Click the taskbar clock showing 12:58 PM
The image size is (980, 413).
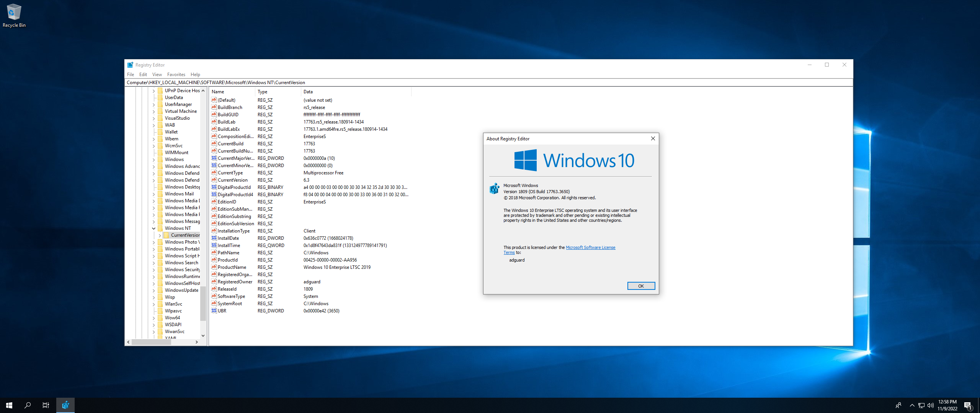click(947, 405)
